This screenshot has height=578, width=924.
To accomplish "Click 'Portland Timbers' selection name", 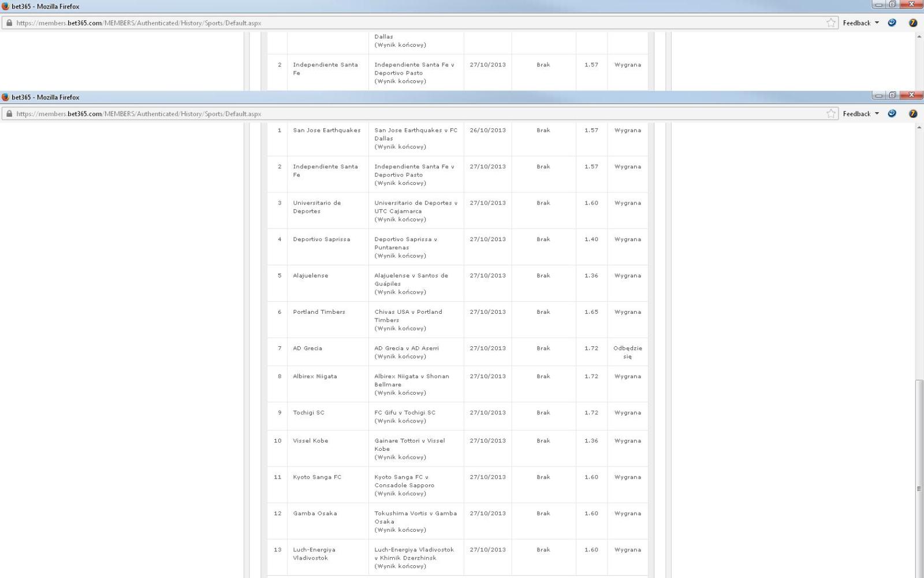I will tap(319, 312).
